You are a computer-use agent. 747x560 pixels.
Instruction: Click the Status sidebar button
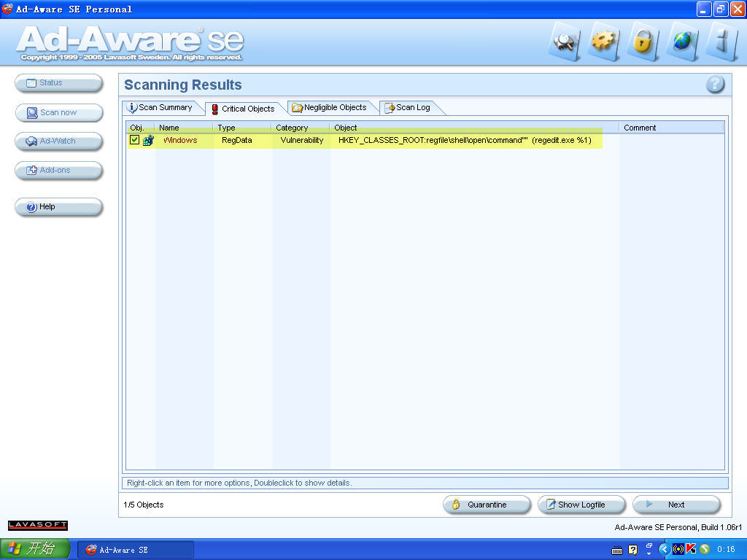coord(58,83)
